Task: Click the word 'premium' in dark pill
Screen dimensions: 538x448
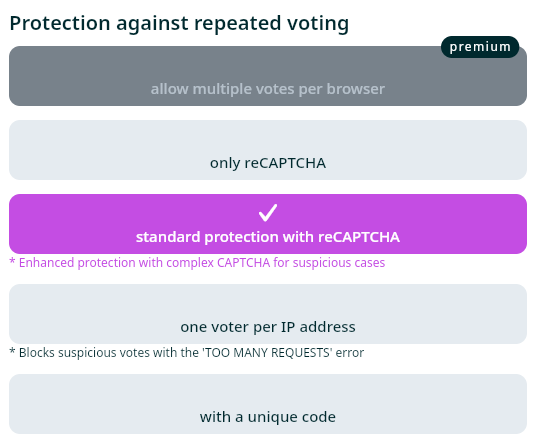Action: point(480,47)
